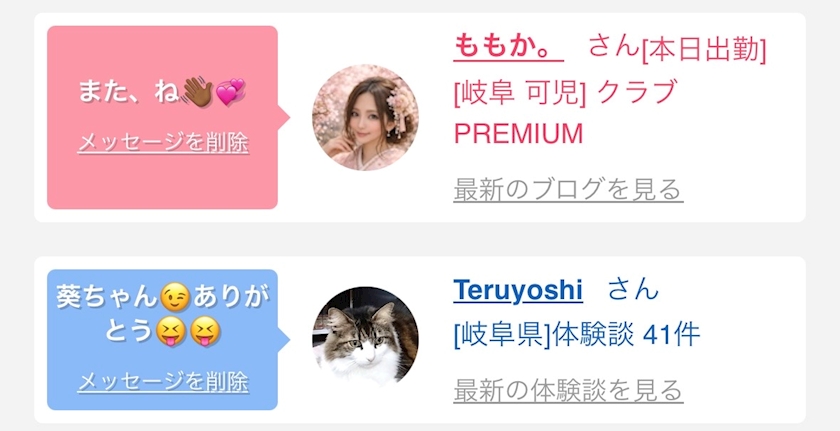Screen dimensions: 840x431
Task: Click the [岐阜県]体験談 41件 text
Action: click(x=577, y=336)
